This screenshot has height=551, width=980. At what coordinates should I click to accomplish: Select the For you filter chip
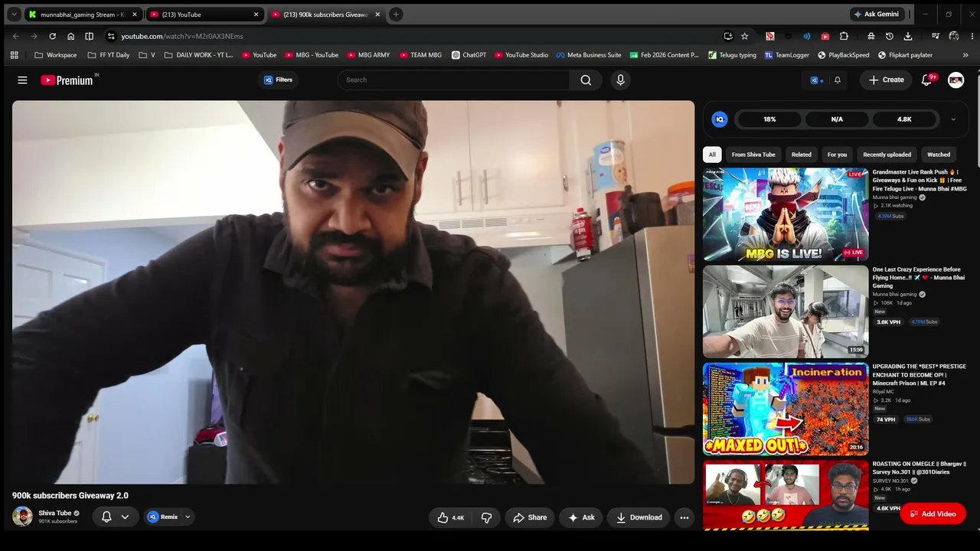837,155
